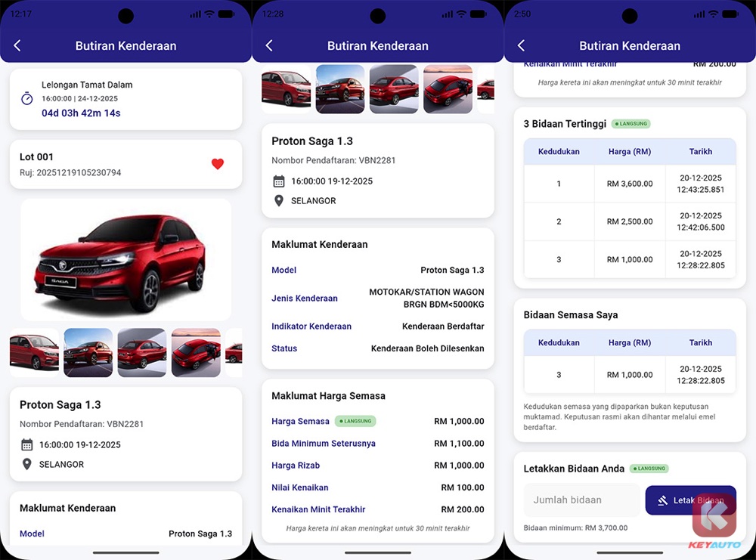Click the Kedudukan header in 3 Bidaan Tertinggi table
Screen dimensions: 756x560
559,151
